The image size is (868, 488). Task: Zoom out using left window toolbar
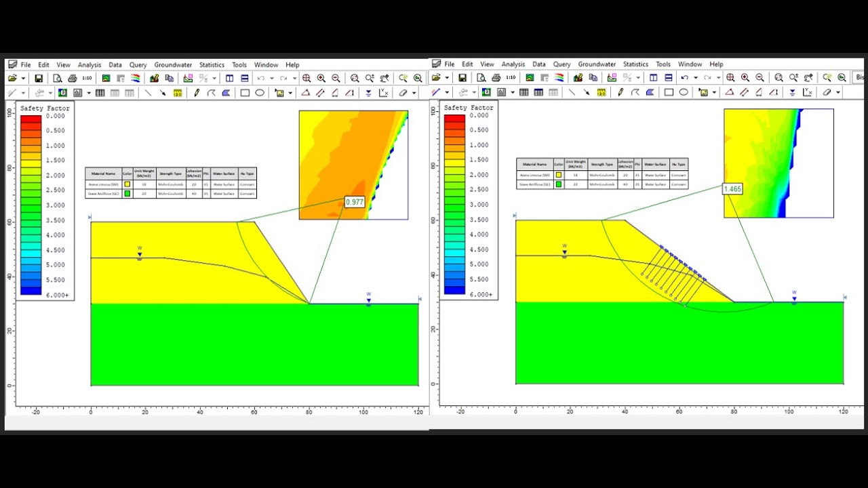(336, 78)
